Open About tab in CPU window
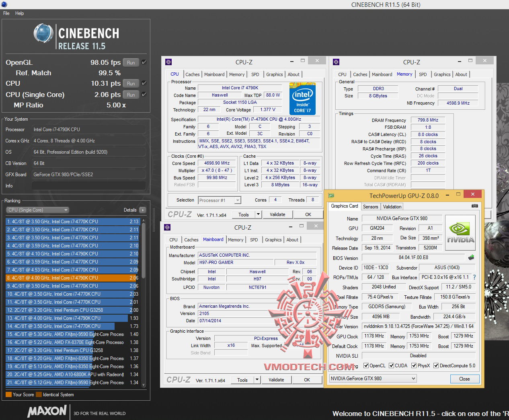The image size is (509, 420). click(293, 74)
